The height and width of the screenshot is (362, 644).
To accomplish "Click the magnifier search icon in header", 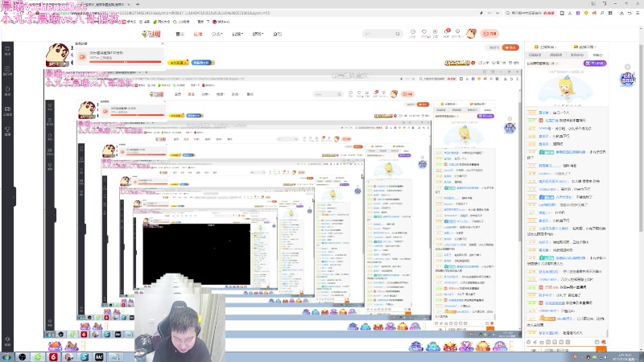I will coord(398,34).
